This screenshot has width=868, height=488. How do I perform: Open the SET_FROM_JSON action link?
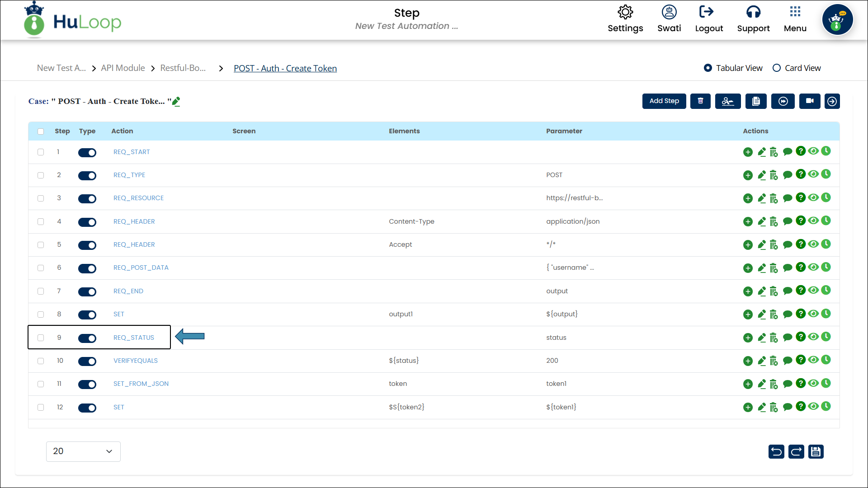pos(141,384)
